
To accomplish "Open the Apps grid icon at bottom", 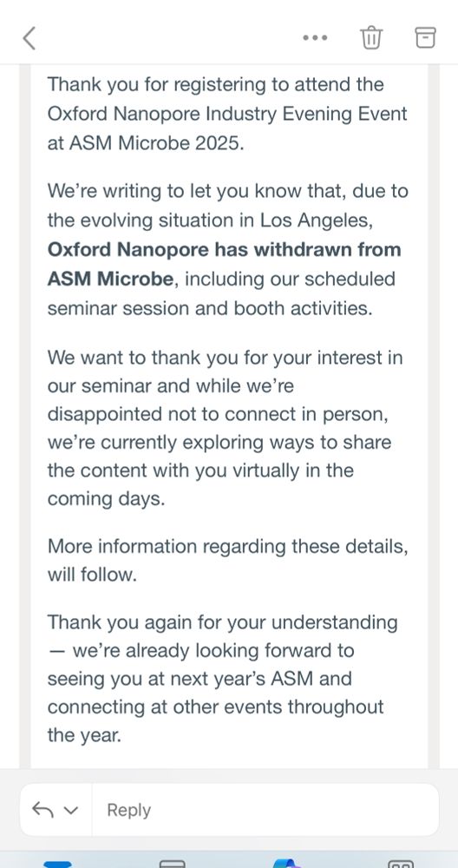I will click(x=401, y=864).
